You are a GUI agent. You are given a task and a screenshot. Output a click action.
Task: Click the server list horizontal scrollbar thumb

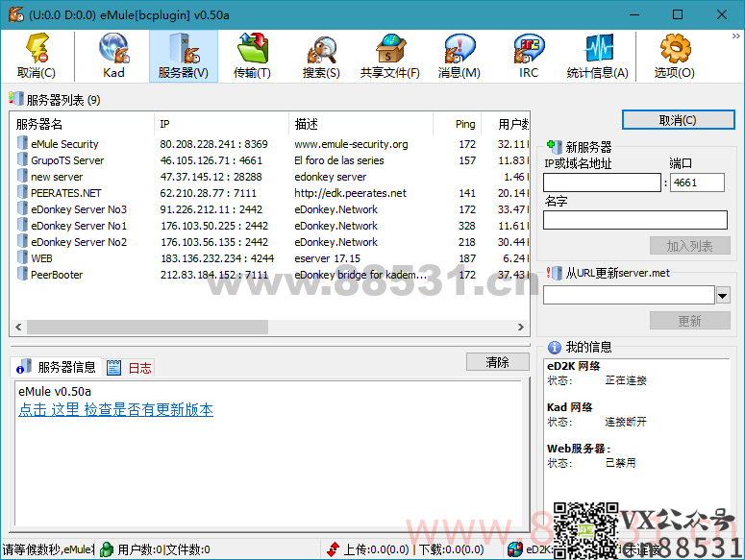[147, 327]
